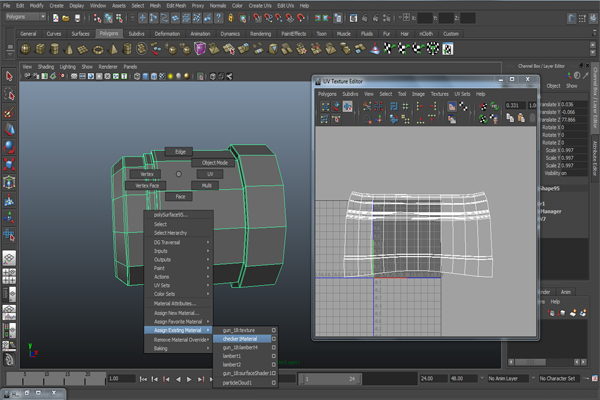The image size is (600, 400).
Task: Expand the Color Sets submenu
Action: 178,294
